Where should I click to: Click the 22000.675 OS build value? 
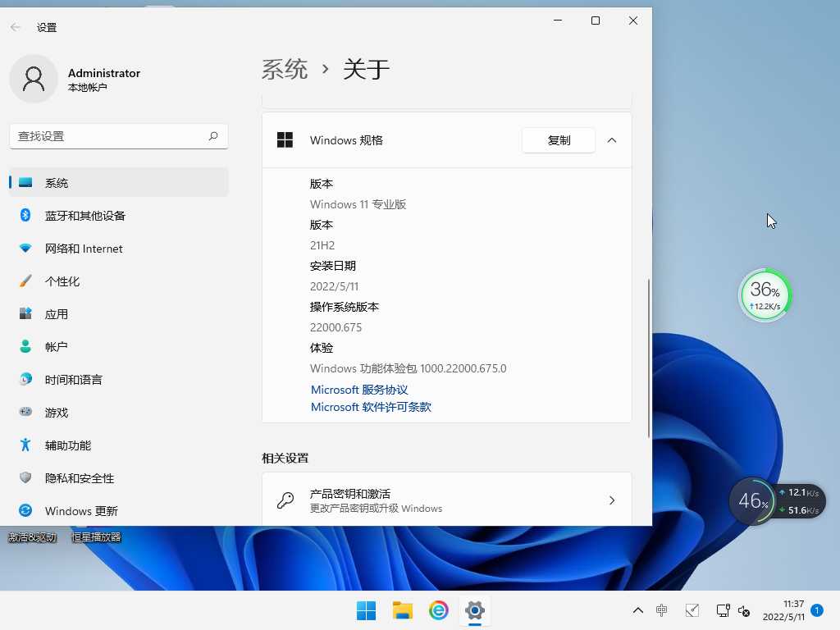tap(336, 327)
